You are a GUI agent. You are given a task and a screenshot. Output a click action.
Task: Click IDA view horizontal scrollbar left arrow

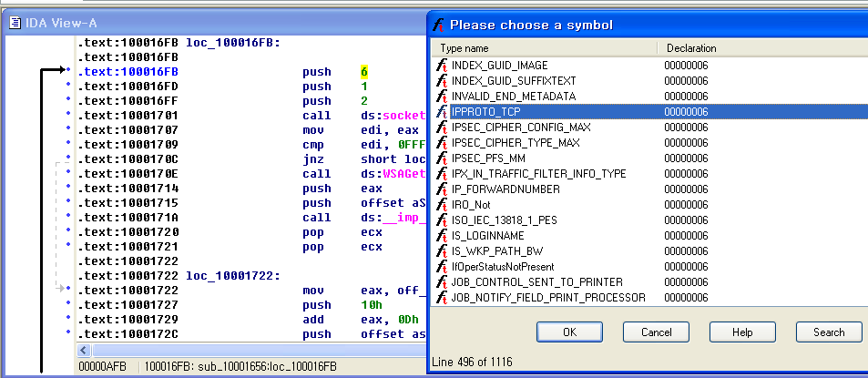84,351
